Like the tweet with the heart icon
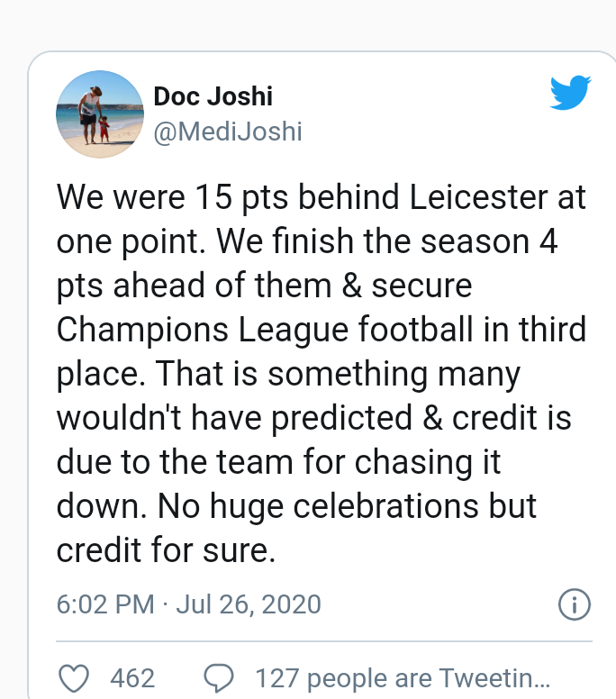The height and width of the screenshot is (699, 616). 74,678
